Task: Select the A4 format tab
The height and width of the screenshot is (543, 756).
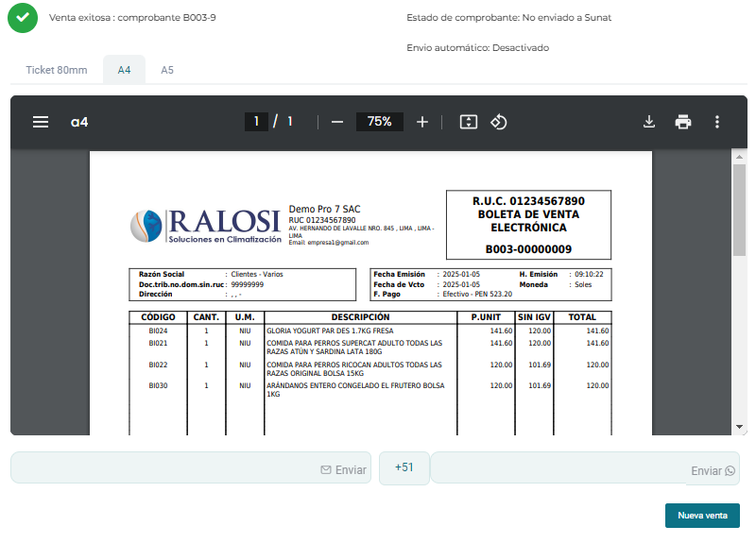Action: [x=124, y=70]
